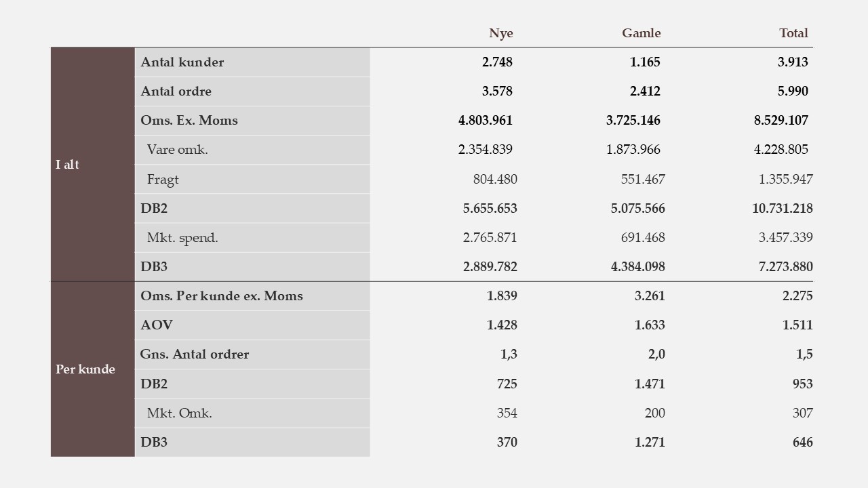Click the Gamle DB3 value 4.384.098
Screen dimensions: 868x488
pos(637,267)
